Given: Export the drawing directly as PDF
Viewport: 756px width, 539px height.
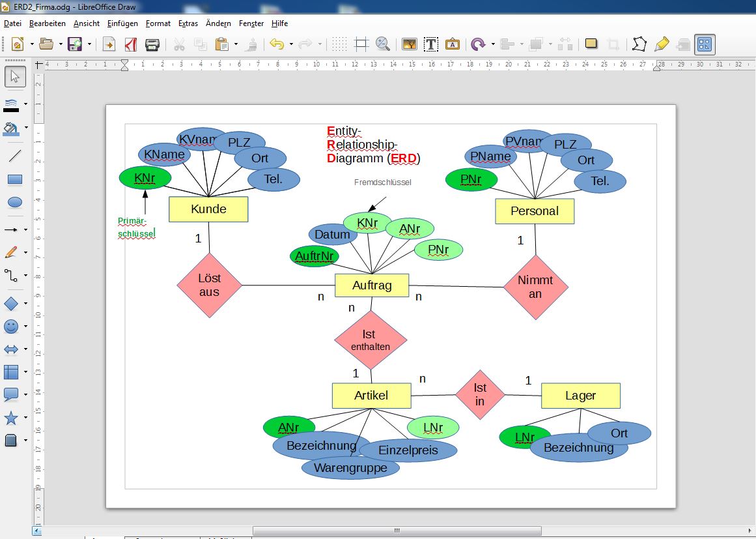Looking at the screenshot, I should (x=130, y=44).
